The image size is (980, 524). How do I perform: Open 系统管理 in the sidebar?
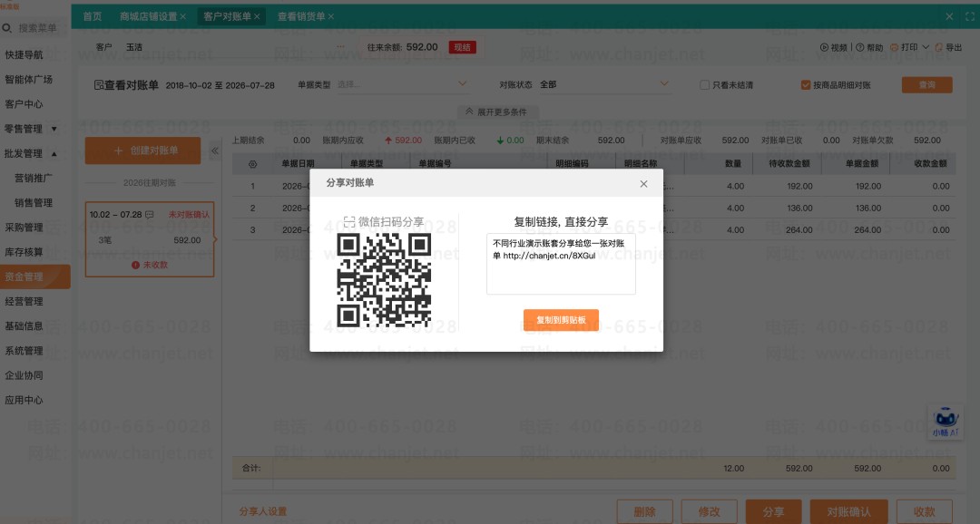pyautogui.click(x=24, y=351)
